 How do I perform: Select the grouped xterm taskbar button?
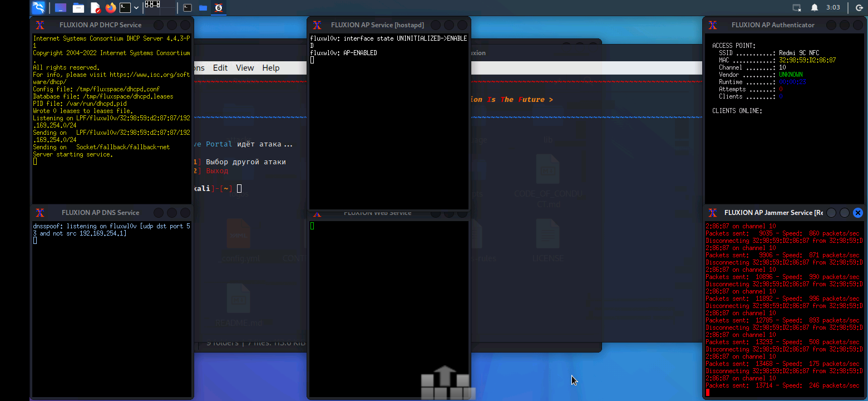219,8
